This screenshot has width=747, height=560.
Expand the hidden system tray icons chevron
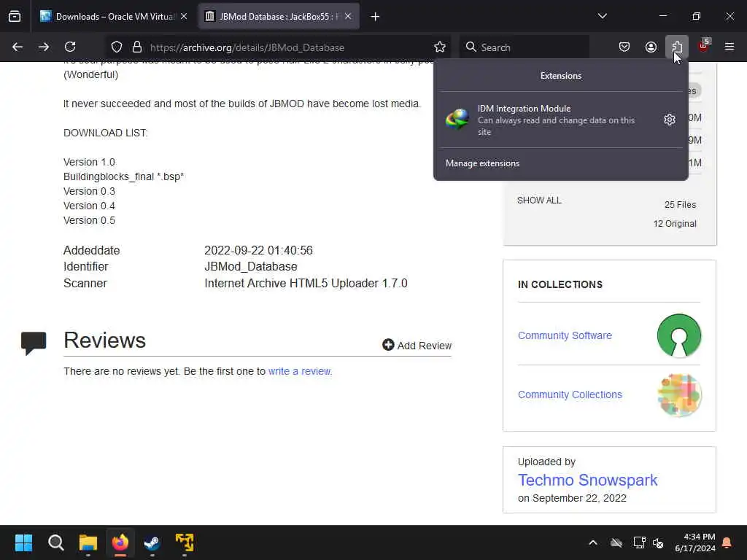pyautogui.click(x=592, y=542)
